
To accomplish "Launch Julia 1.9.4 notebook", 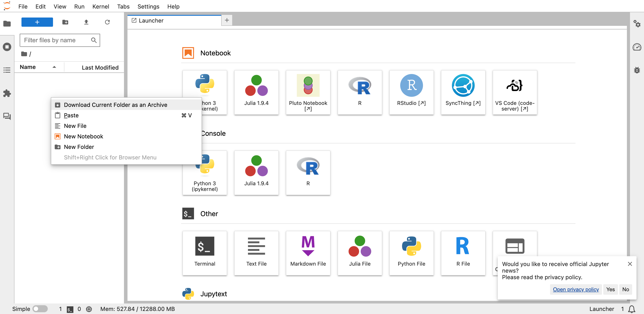I will click(256, 92).
